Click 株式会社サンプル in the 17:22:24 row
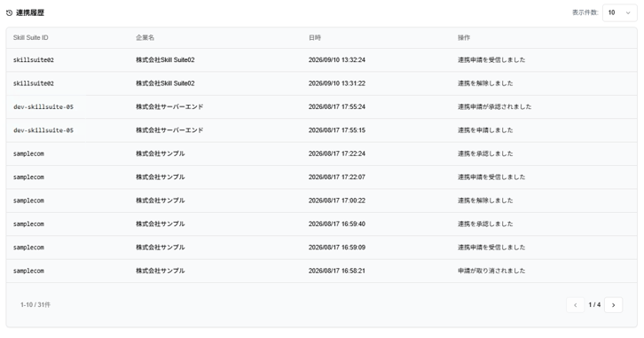 click(161, 153)
